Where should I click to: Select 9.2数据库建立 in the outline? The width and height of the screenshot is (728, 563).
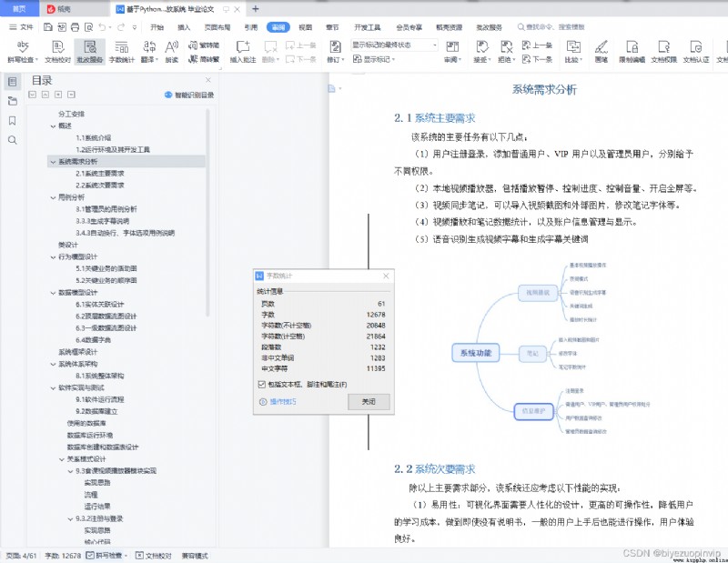click(96, 411)
